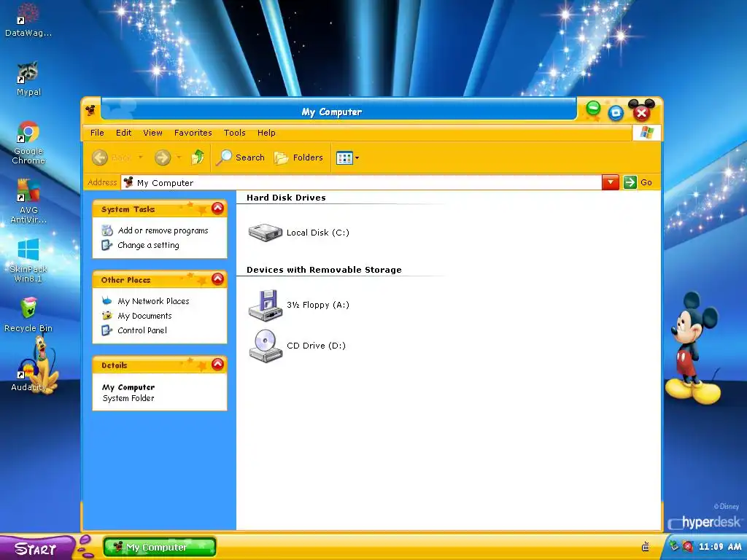Click Change a setting link

point(148,245)
